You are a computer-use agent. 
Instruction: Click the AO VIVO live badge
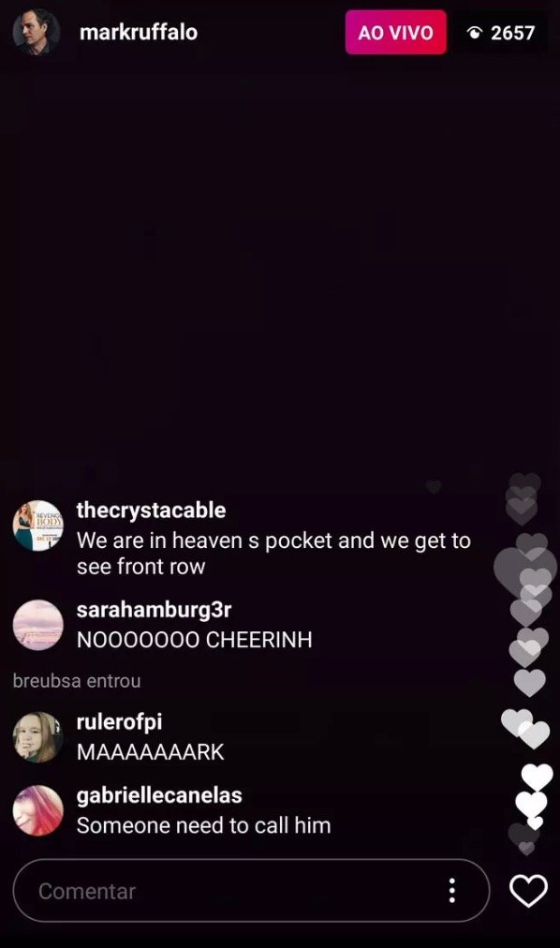tap(396, 32)
